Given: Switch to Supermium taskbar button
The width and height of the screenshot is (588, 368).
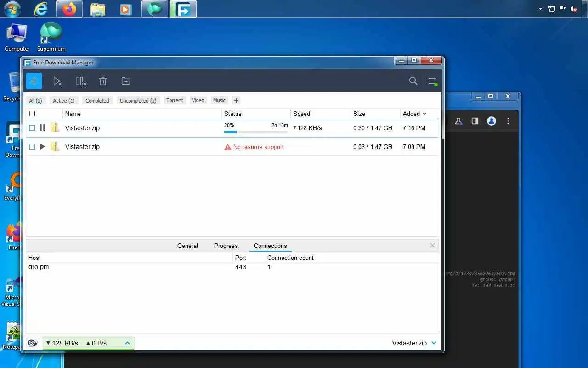Looking at the screenshot, I should (x=155, y=9).
